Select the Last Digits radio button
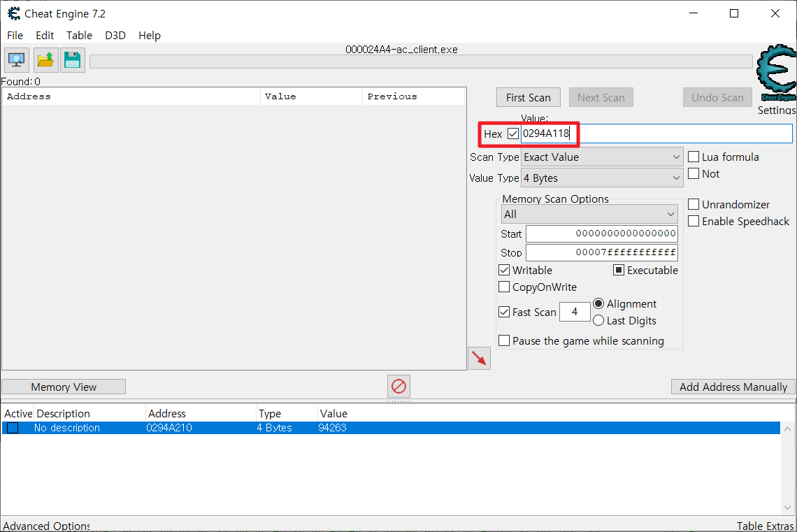 pyautogui.click(x=598, y=320)
